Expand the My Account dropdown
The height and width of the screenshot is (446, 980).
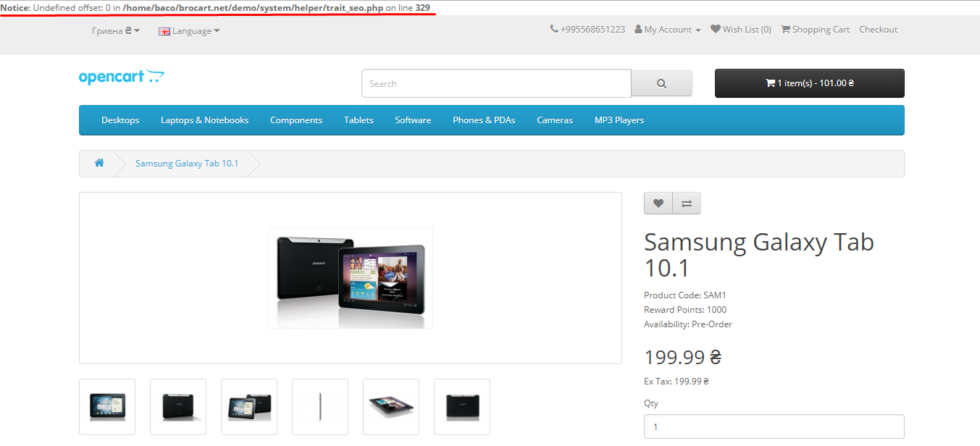[x=668, y=30]
